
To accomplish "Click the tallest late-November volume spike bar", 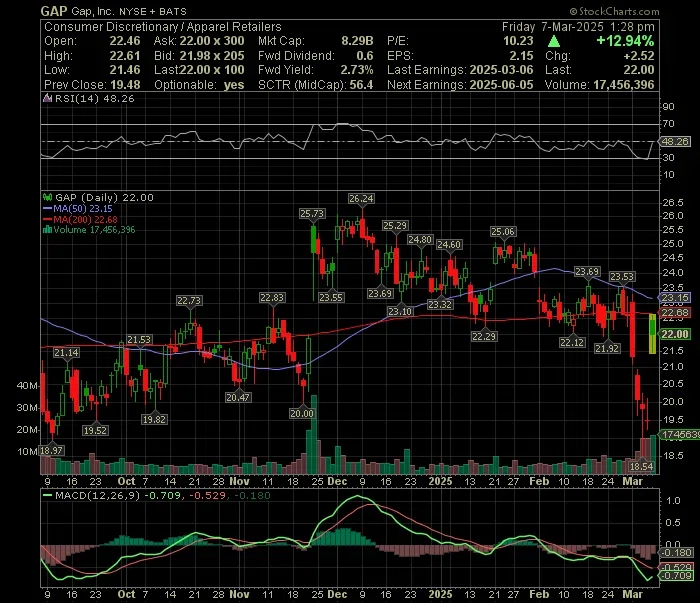I will [x=314, y=434].
